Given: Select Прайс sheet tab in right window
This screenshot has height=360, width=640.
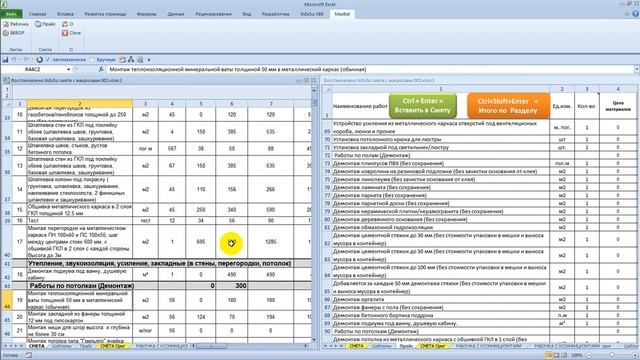Looking at the screenshot, I should (x=406, y=346).
